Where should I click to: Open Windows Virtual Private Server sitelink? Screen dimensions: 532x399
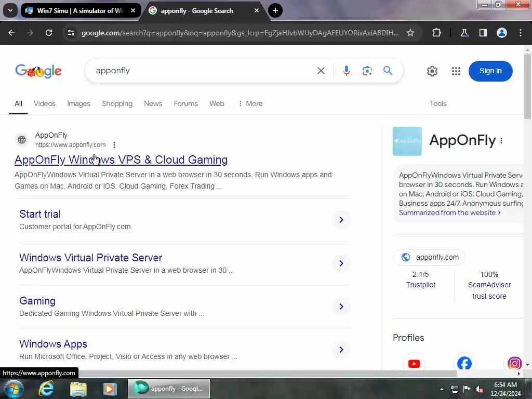(x=90, y=258)
